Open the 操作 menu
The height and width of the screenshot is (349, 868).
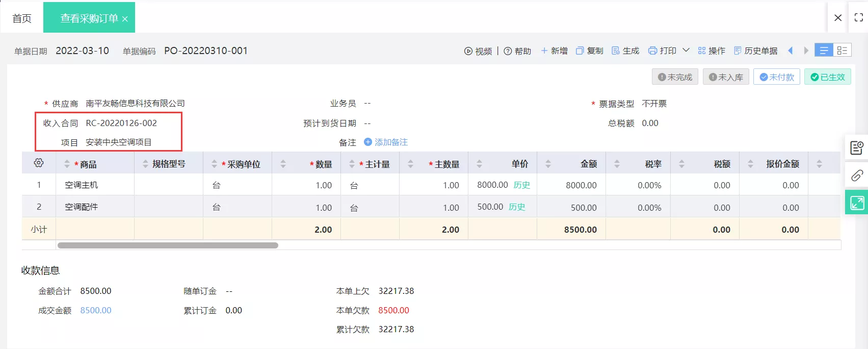(x=712, y=51)
